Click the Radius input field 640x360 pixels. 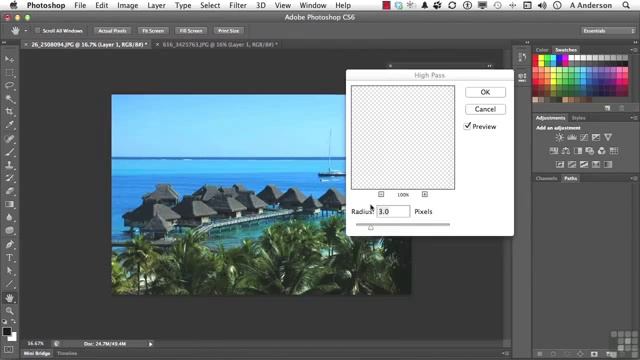(x=393, y=211)
